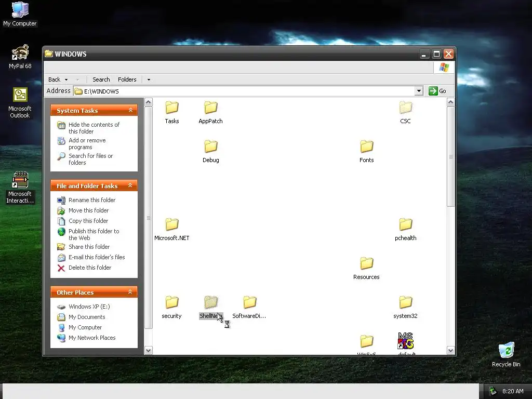Go to My Documents

tap(82, 317)
